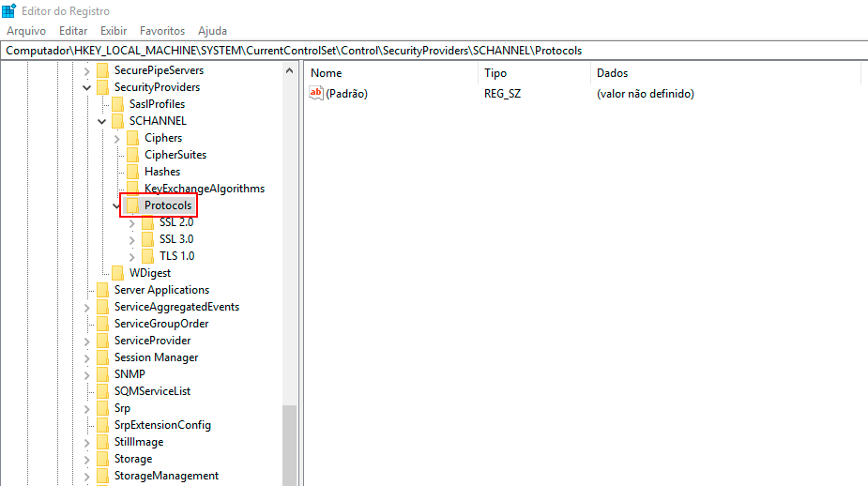Click the ServiceGroupOrder folder icon
868x486 pixels.
[102, 324]
